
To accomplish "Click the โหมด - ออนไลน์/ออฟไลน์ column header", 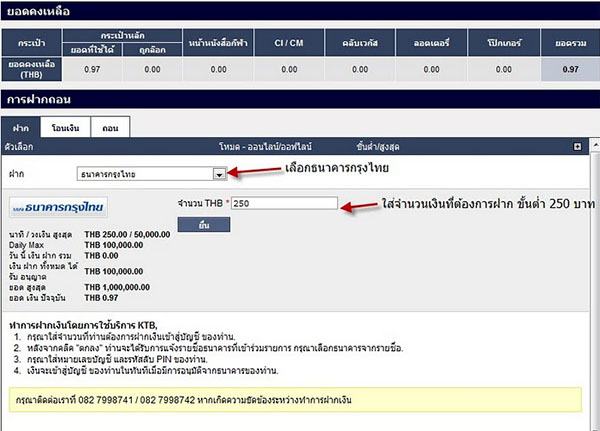I will coord(265,147).
